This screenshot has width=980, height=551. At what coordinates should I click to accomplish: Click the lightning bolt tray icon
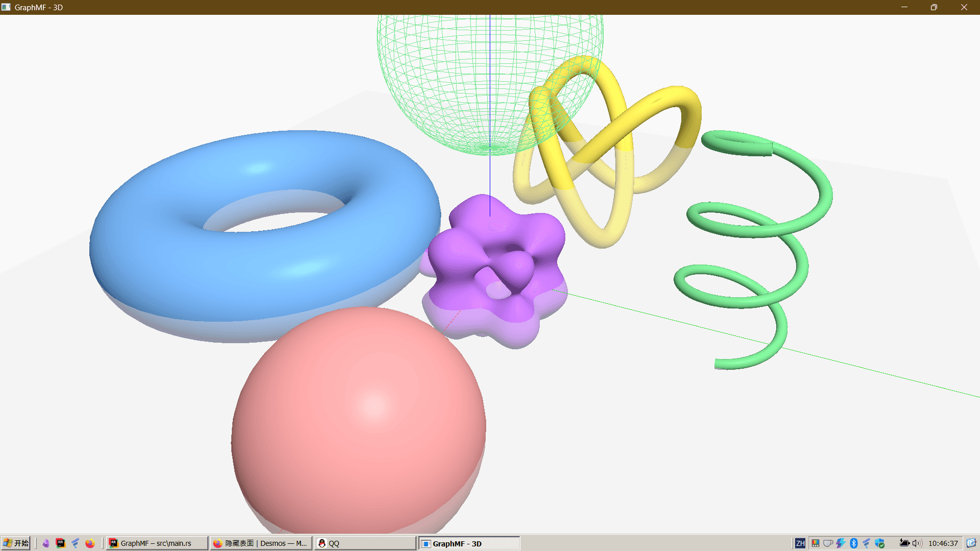pos(841,543)
